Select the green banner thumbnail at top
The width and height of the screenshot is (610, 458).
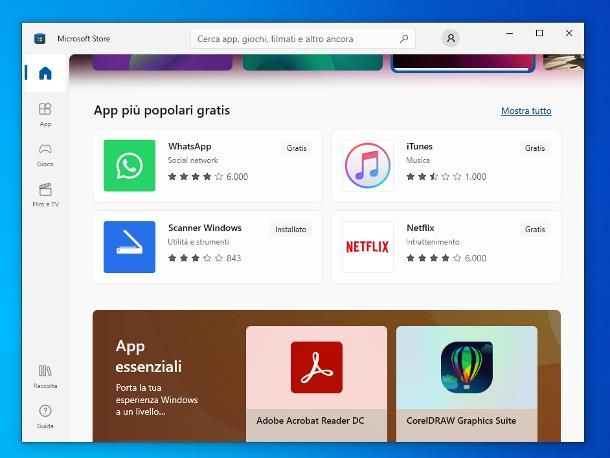coord(313,62)
